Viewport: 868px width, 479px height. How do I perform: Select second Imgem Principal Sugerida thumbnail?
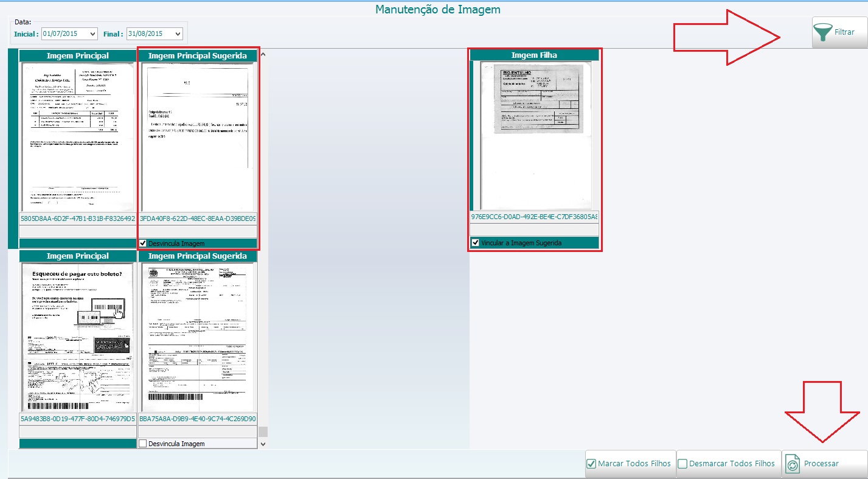[198, 337]
